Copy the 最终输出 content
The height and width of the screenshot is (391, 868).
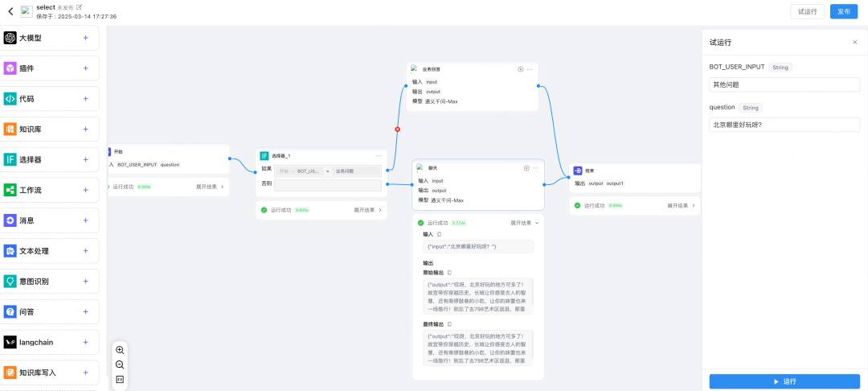[x=449, y=324]
